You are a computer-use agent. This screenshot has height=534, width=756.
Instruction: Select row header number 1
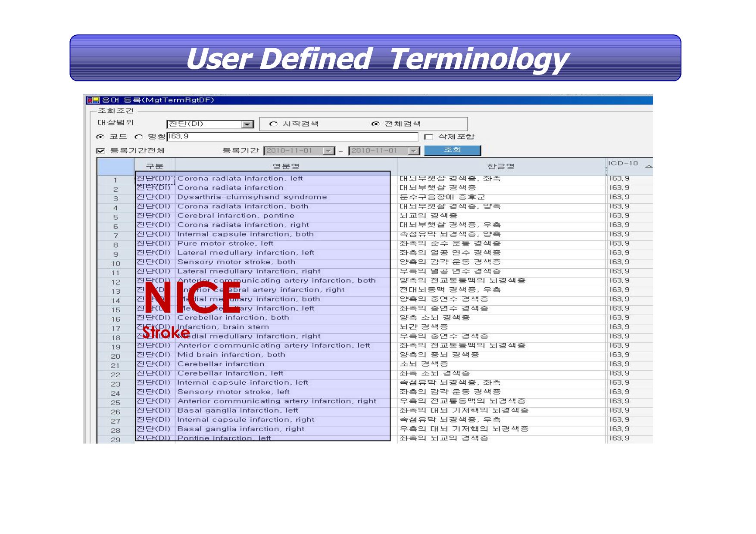pos(116,180)
